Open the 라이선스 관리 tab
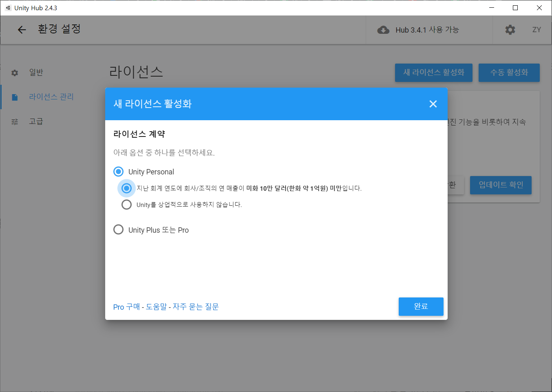The width and height of the screenshot is (552, 392). pos(51,97)
